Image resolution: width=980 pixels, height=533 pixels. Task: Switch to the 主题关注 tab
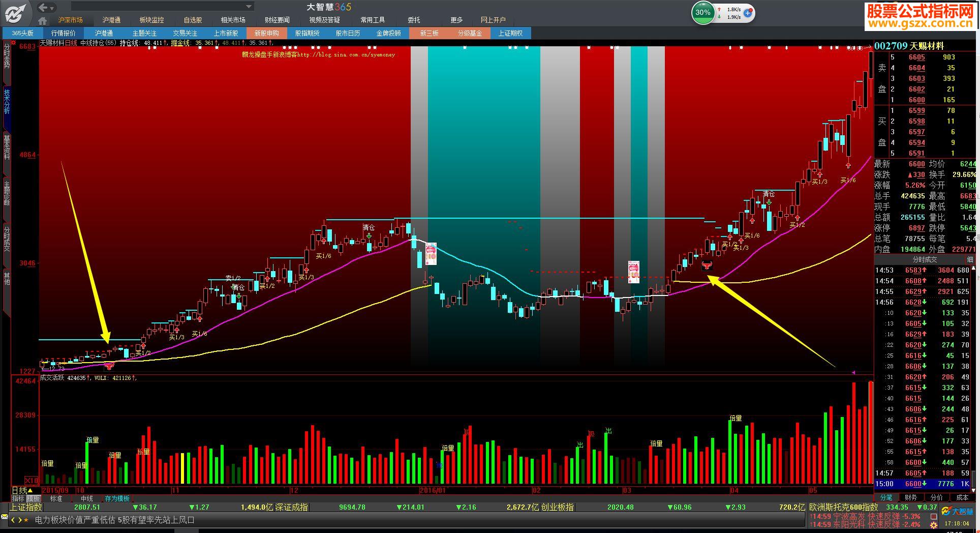coord(145,33)
